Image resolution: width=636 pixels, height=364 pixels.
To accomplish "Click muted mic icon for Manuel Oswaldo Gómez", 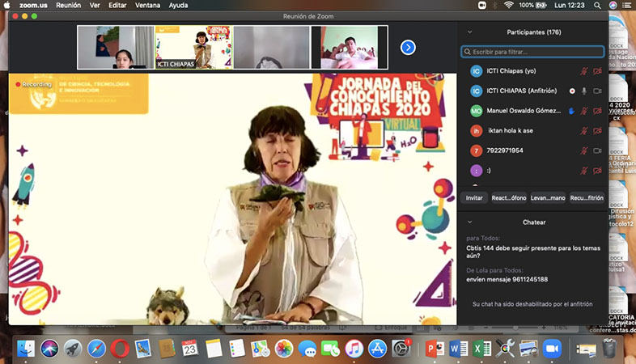I will tap(583, 111).
